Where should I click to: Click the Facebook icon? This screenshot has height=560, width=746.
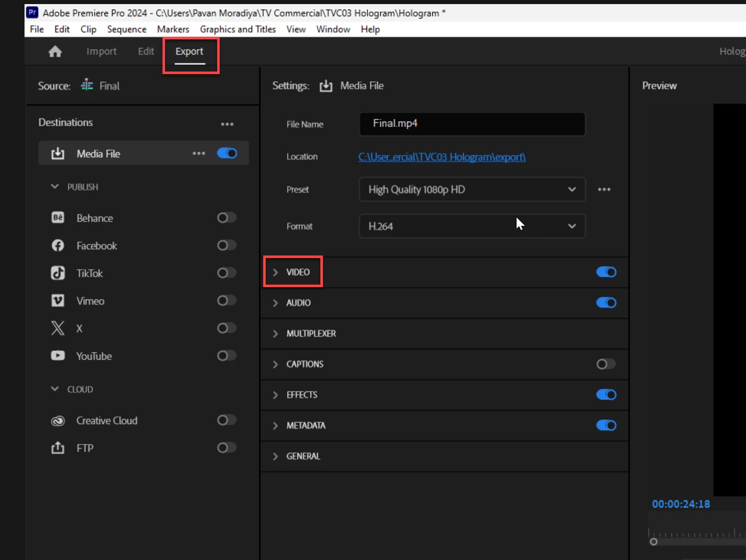[x=58, y=245]
